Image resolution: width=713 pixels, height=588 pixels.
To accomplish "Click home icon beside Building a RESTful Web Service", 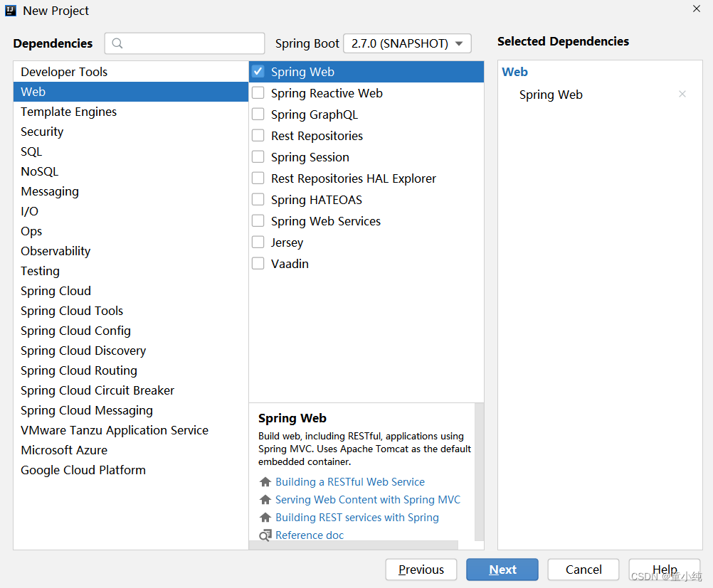I will click(265, 481).
